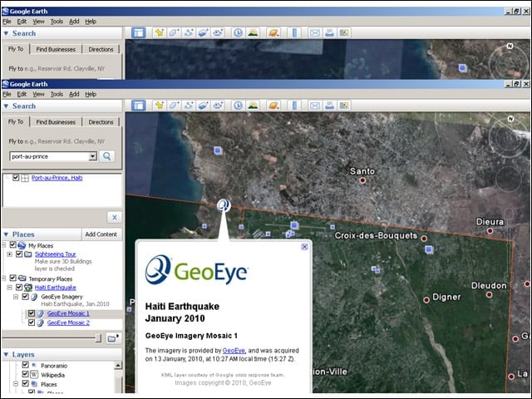Viewport: 532px width, 399px height.
Task: Collapse the Haiti Earthquake tree node
Action: tap(10, 288)
